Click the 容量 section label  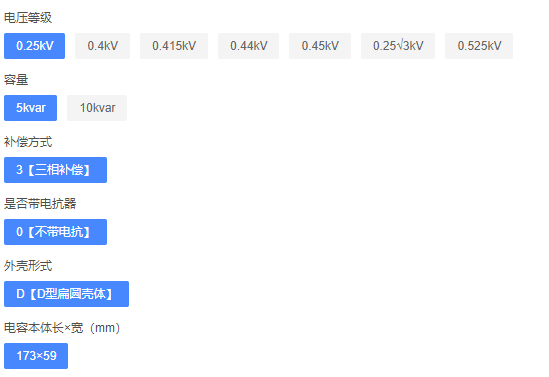tap(16, 80)
